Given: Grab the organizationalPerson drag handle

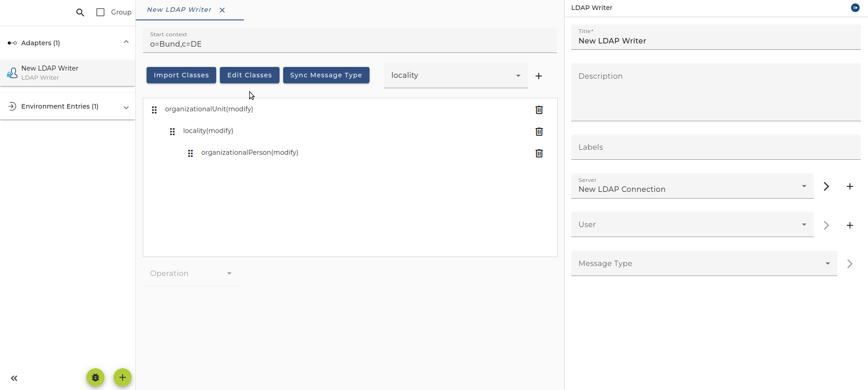Looking at the screenshot, I should pyautogui.click(x=190, y=153).
